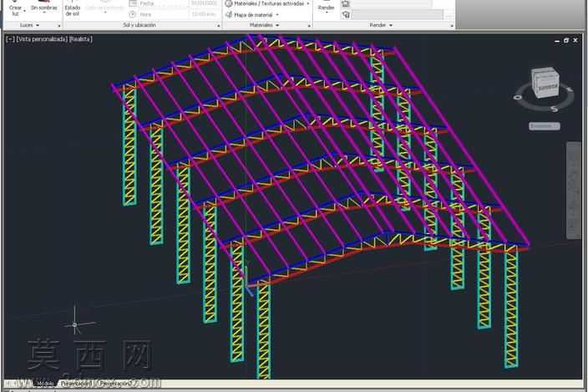This screenshot has width=588, height=392.
Task: Open the Realista visual style menu
Action: tap(81, 39)
